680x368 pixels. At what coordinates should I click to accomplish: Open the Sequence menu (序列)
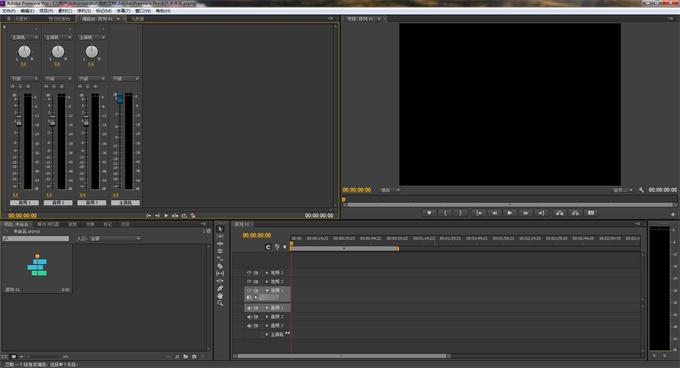(84, 10)
